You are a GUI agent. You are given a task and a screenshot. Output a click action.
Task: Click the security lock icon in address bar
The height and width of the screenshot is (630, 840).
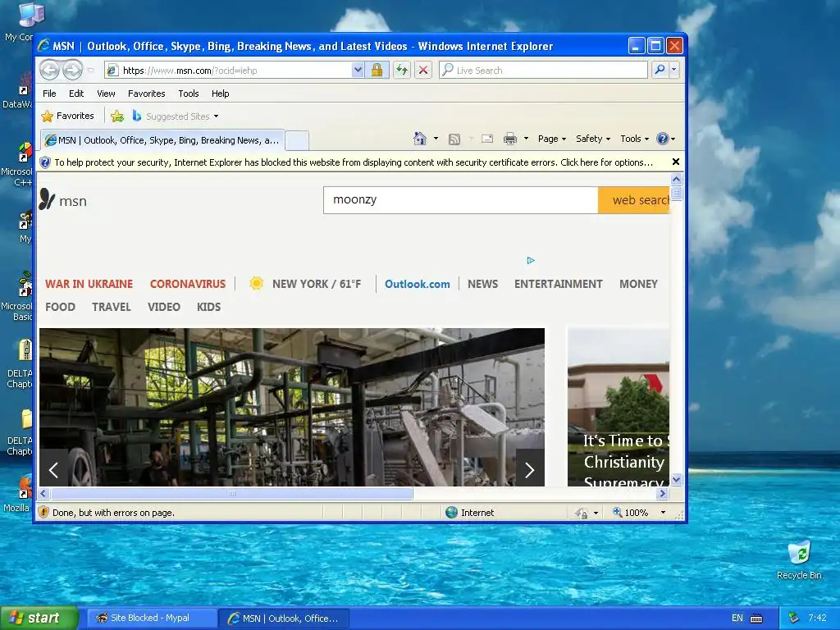(x=377, y=70)
